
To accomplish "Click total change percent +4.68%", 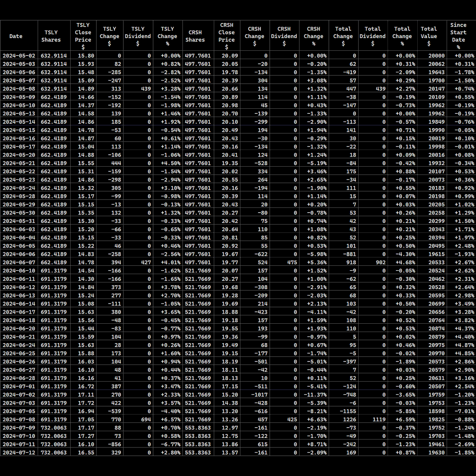I will (x=405, y=263).
